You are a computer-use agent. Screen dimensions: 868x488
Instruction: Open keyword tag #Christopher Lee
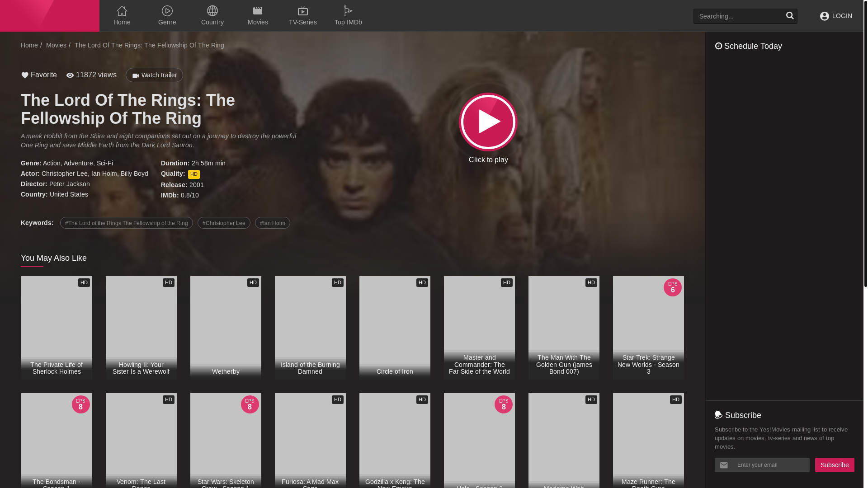click(x=224, y=223)
